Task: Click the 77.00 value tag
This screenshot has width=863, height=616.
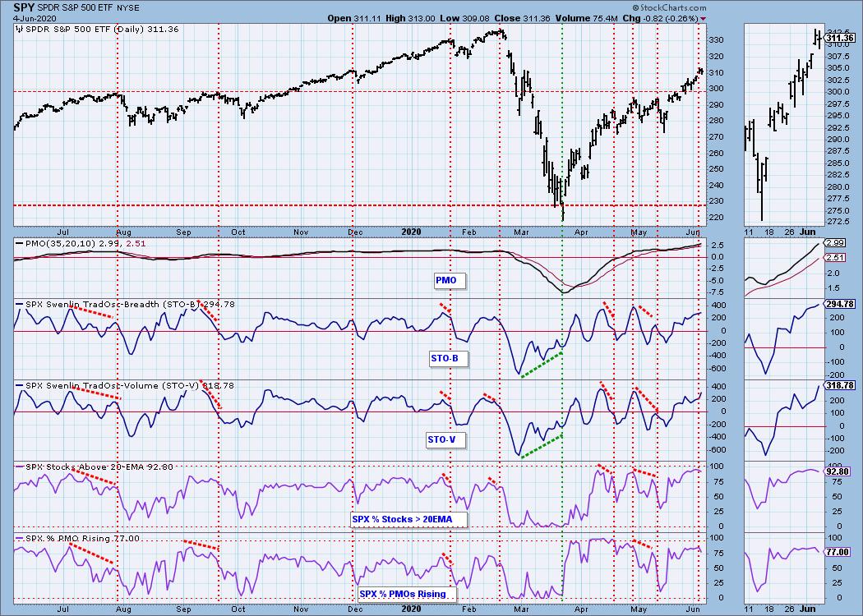Action: [839, 552]
